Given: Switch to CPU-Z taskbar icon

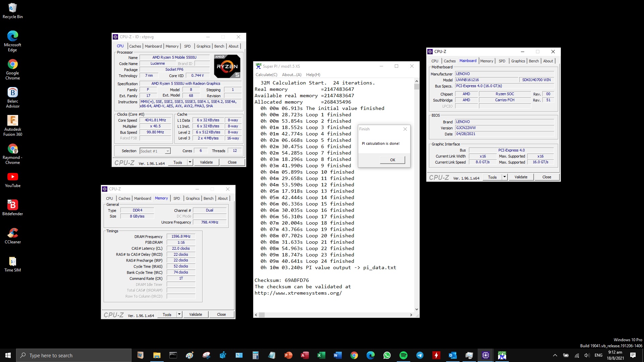Looking at the screenshot, I should 486,355.
